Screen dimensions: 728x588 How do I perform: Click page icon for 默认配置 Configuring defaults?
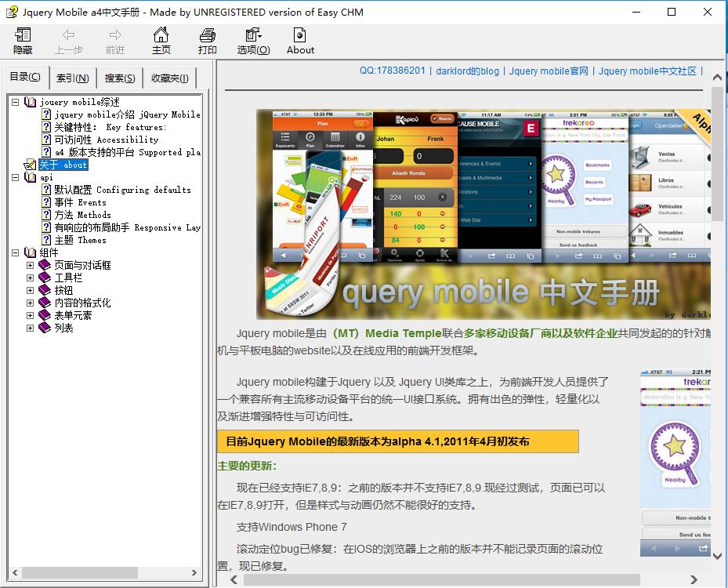coord(46,190)
